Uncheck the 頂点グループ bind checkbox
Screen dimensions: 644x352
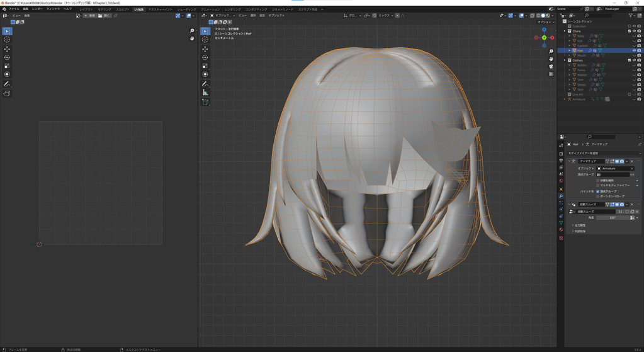click(x=598, y=191)
